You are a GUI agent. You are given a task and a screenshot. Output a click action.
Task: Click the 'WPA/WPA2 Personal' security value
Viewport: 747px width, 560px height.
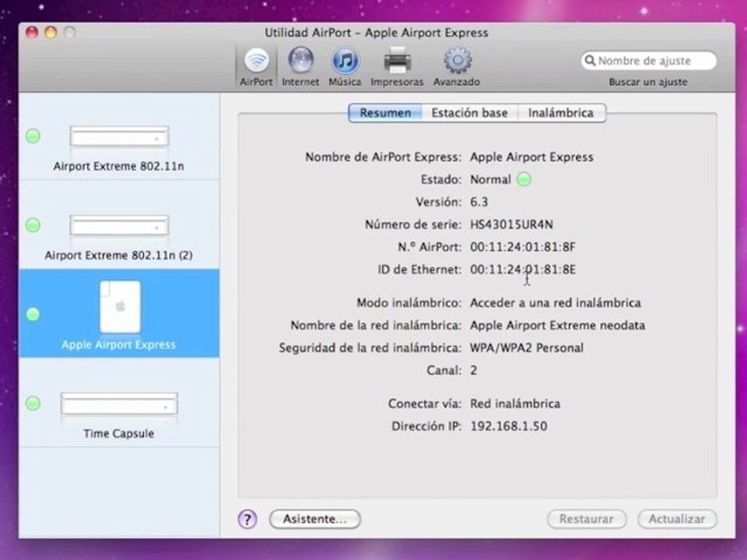527,348
